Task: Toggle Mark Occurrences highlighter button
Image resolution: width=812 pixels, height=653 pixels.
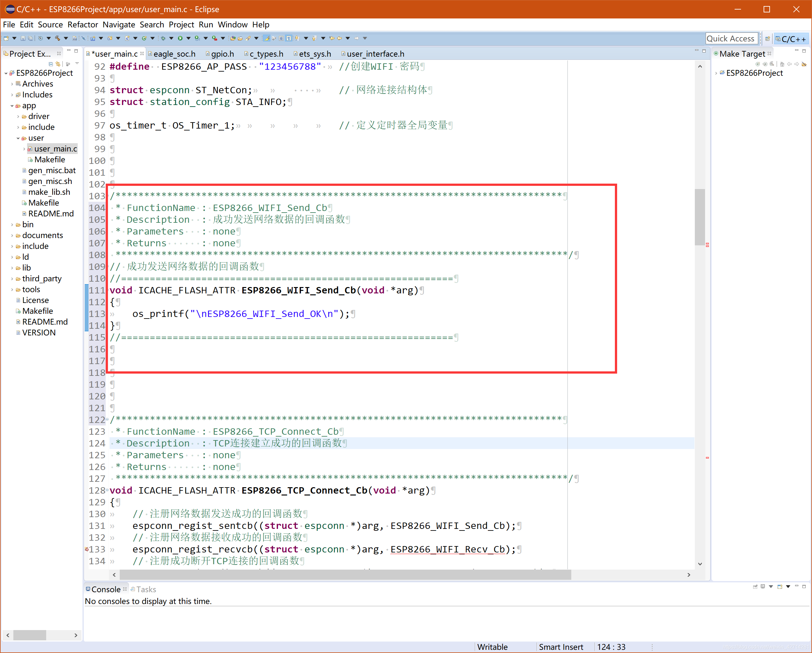Action: point(267,39)
